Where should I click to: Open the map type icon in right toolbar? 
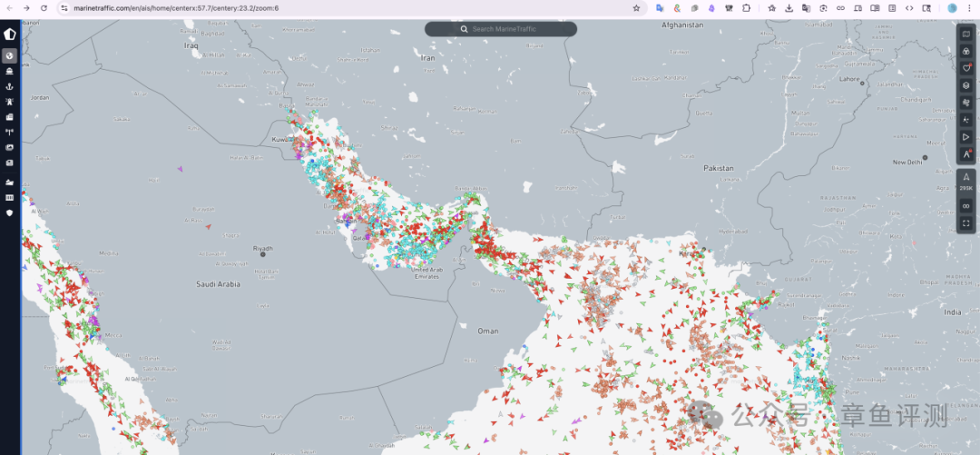[x=966, y=34]
